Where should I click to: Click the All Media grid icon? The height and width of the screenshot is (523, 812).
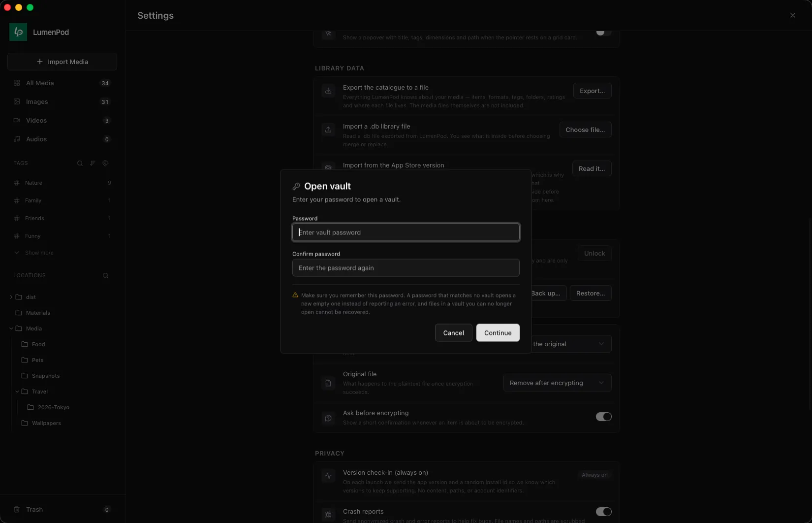pyautogui.click(x=17, y=83)
